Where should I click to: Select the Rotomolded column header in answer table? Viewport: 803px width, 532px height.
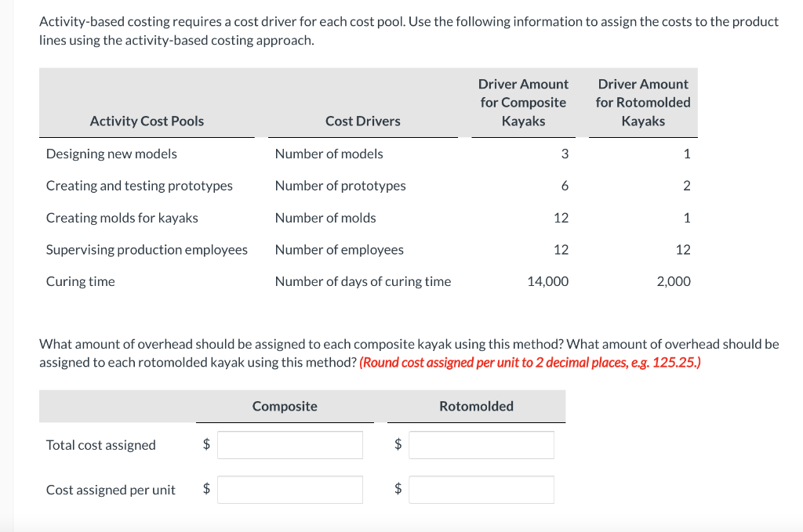[x=475, y=406]
